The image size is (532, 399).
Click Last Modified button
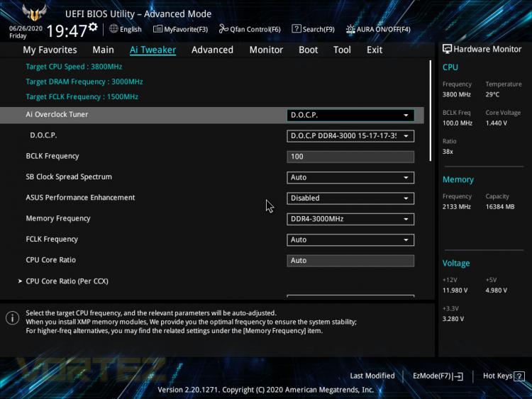372,376
